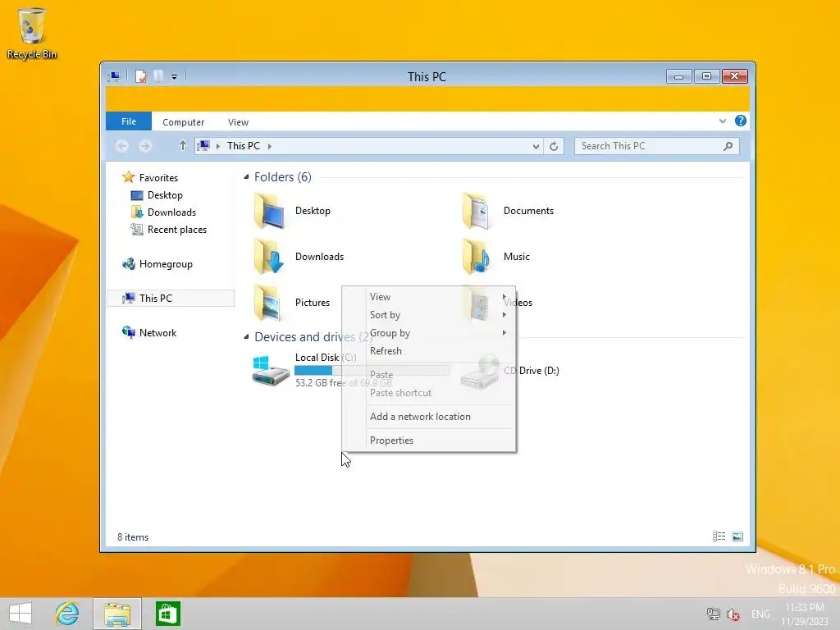
Task: Click the This PC breadcrumb in address bar
Action: [243, 146]
